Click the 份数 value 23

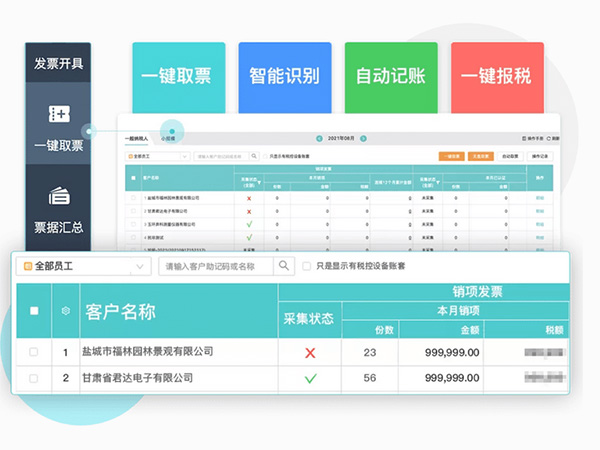[370, 352]
